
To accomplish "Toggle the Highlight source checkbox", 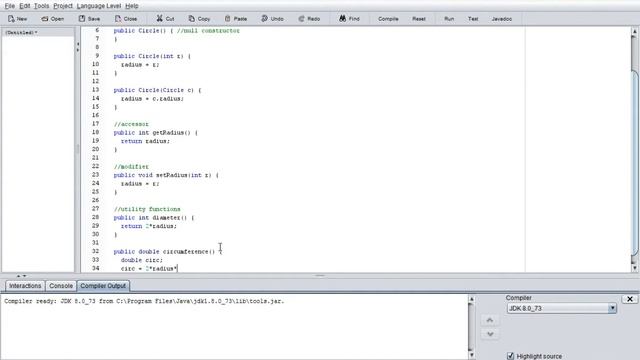I will [x=510, y=356].
